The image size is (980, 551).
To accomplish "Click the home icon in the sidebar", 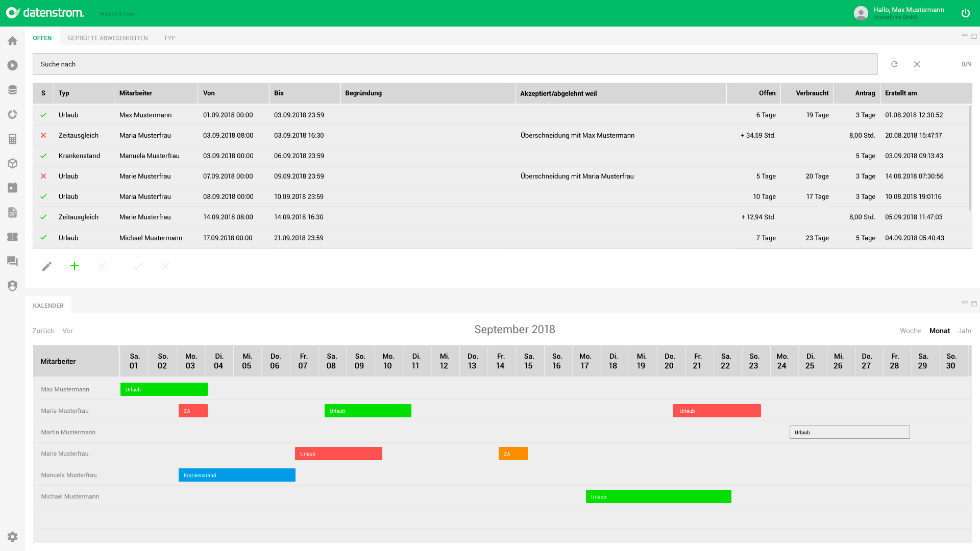I will (12, 41).
